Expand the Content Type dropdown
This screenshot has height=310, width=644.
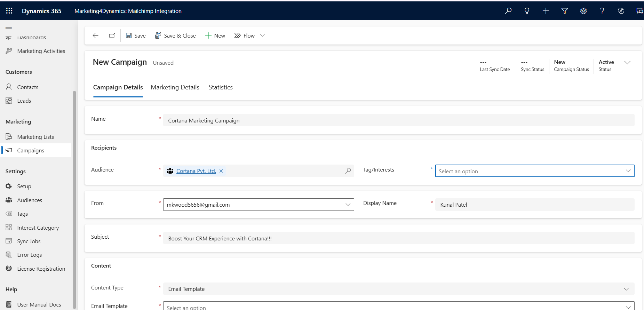click(626, 289)
